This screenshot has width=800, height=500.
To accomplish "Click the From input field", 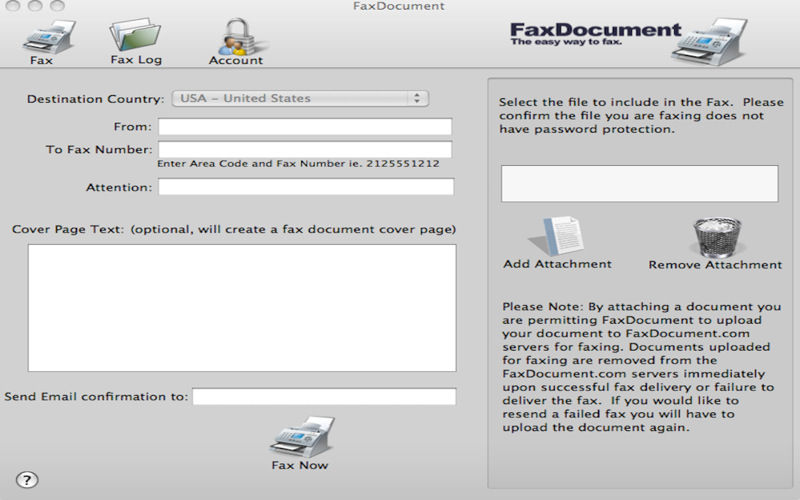I will (x=305, y=127).
